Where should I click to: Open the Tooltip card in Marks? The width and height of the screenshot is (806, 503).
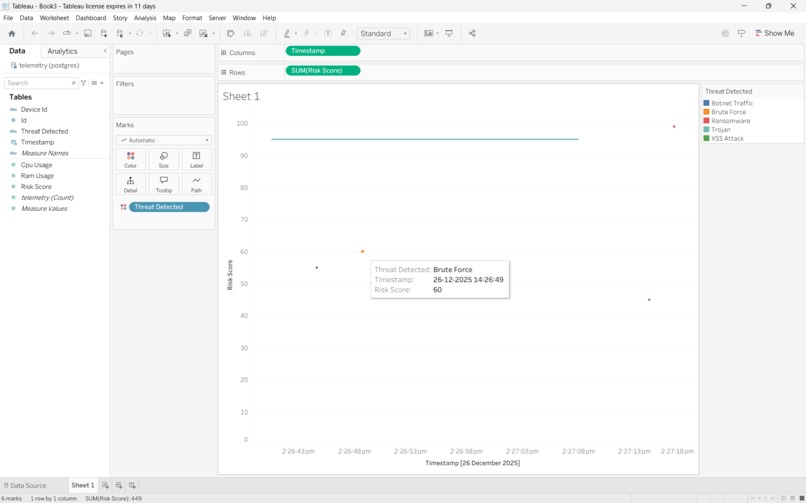[x=163, y=184]
